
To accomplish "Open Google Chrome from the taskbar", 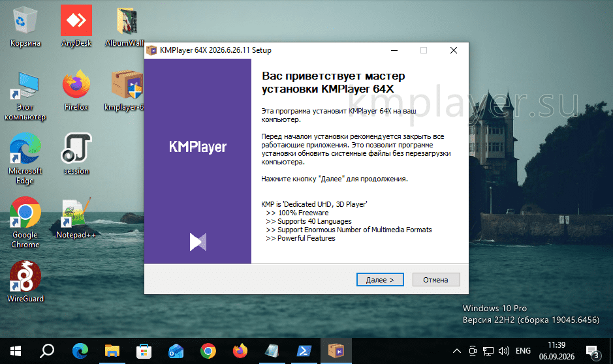I will (x=208, y=351).
